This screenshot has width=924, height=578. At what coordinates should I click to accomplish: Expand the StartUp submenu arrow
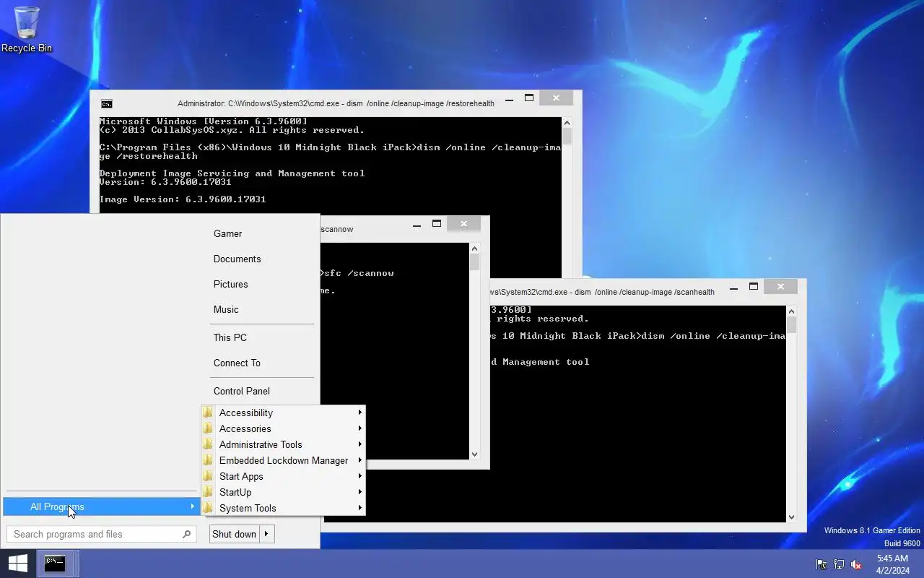359,492
